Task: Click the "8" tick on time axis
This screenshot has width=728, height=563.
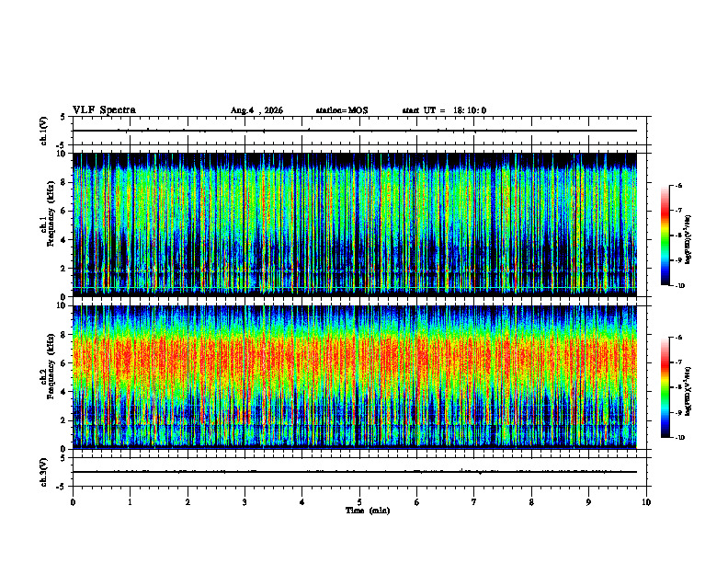Action: point(531,502)
